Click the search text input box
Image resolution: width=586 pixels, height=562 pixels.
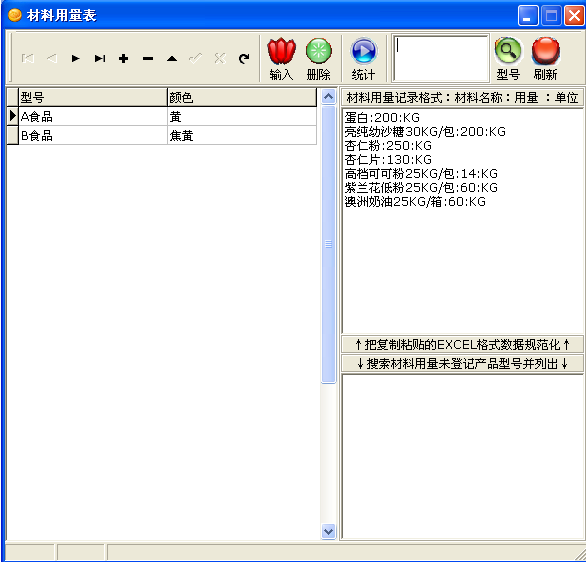(441, 58)
